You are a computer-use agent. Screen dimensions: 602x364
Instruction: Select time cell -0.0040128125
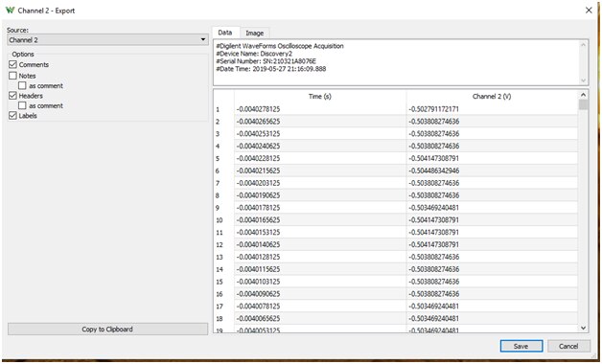[320, 257]
